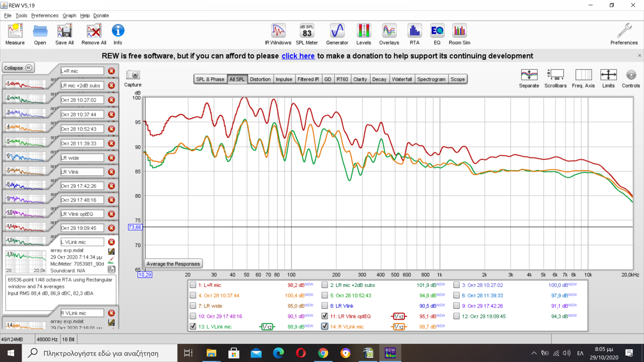
Task: Open the Overlays window
Action: [x=389, y=34]
